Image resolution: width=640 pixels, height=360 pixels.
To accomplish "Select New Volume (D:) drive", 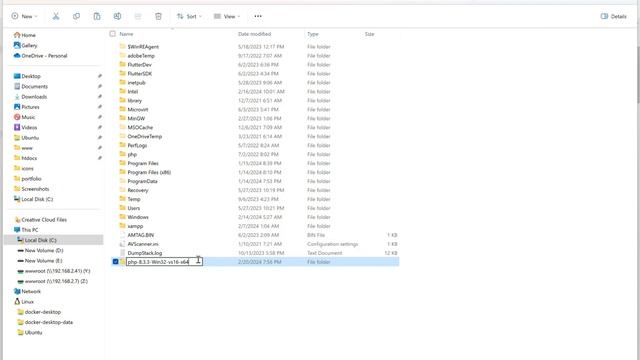I will [x=40, y=250].
